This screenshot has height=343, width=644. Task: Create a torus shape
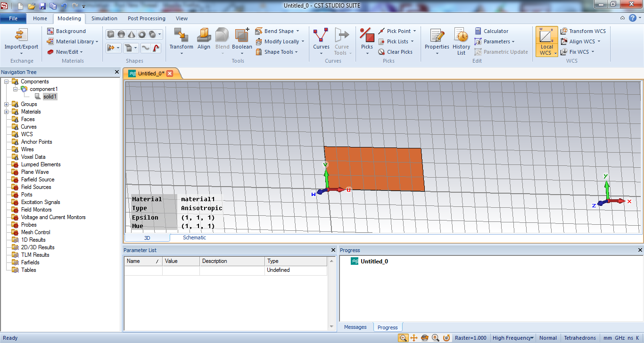(142, 34)
